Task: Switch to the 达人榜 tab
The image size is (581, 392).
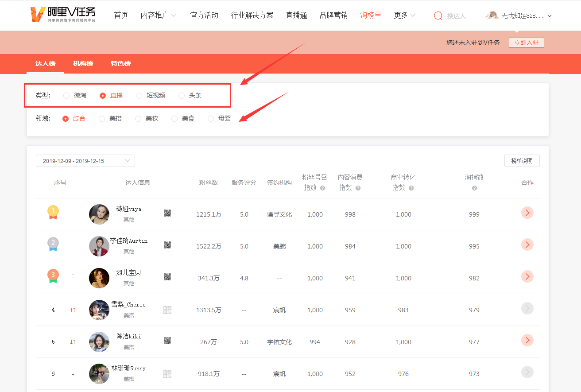Action: tap(45, 63)
